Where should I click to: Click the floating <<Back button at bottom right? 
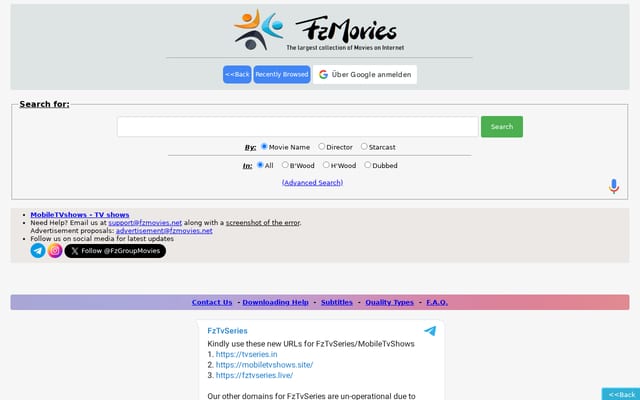click(x=621, y=394)
